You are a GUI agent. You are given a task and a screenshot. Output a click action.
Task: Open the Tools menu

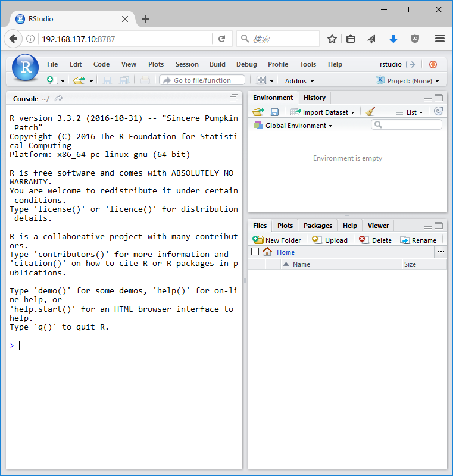coord(308,64)
